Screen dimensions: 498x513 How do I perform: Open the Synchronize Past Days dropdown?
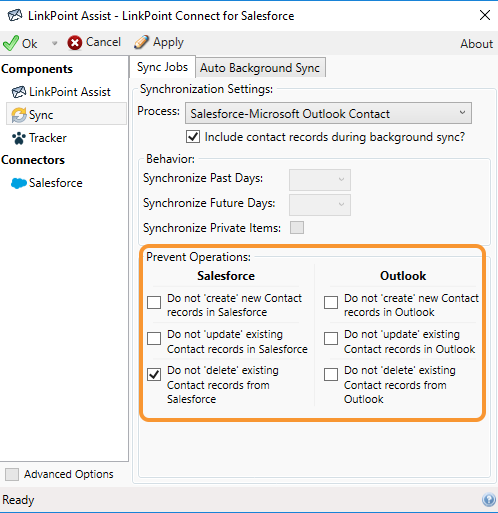point(320,179)
